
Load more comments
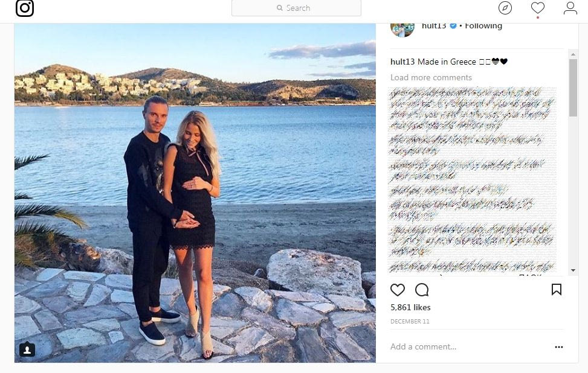[431, 77]
